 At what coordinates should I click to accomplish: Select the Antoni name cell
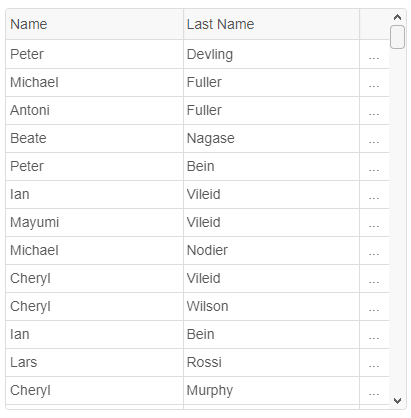coord(94,111)
